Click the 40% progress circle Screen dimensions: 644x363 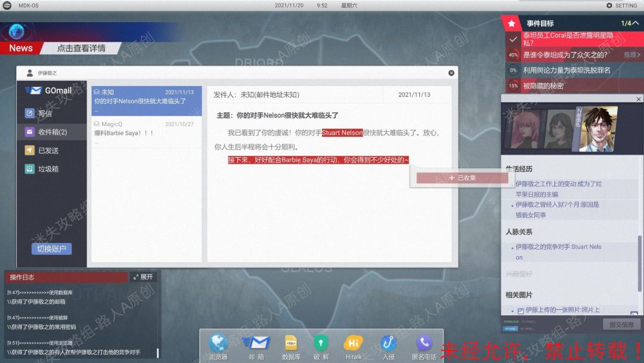[513, 55]
